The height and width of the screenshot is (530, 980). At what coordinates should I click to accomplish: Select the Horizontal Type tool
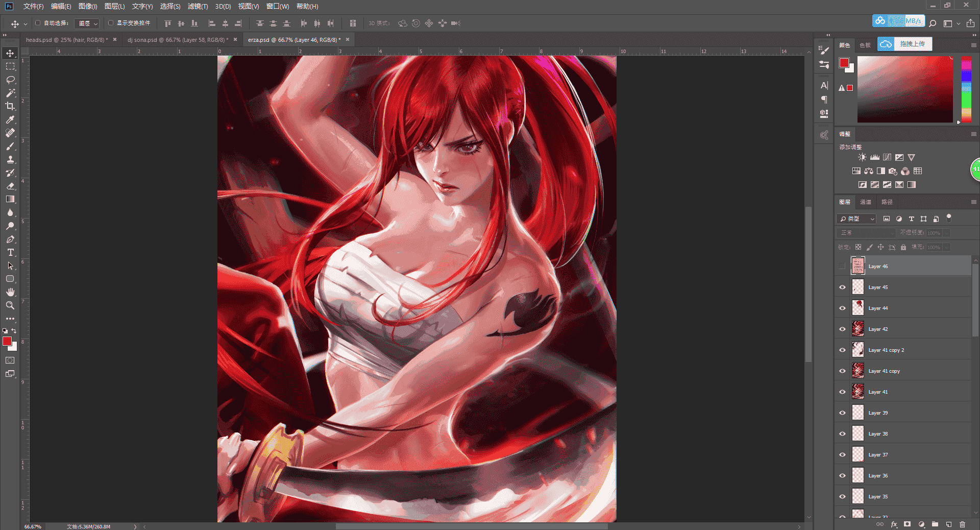pyautogui.click(x=10, y=252)
